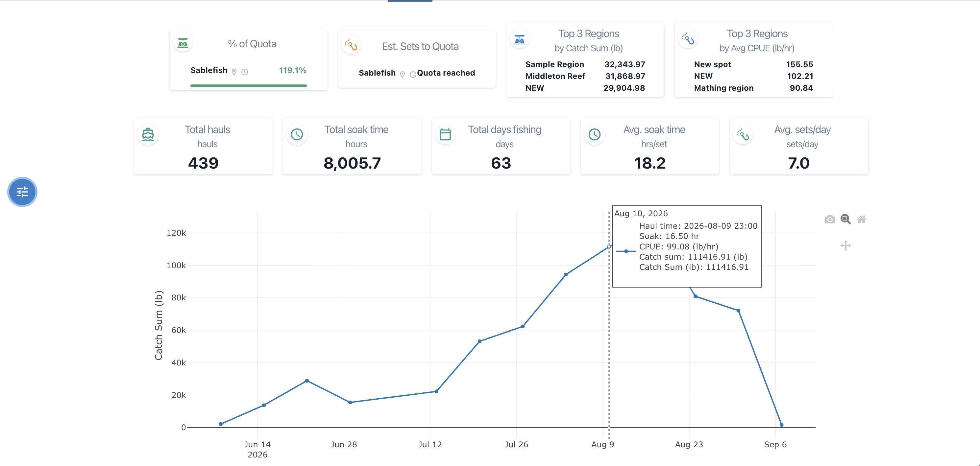Click the Total hauls value 439
This screenshot has width=980, height=466.
tap(203, 163)
